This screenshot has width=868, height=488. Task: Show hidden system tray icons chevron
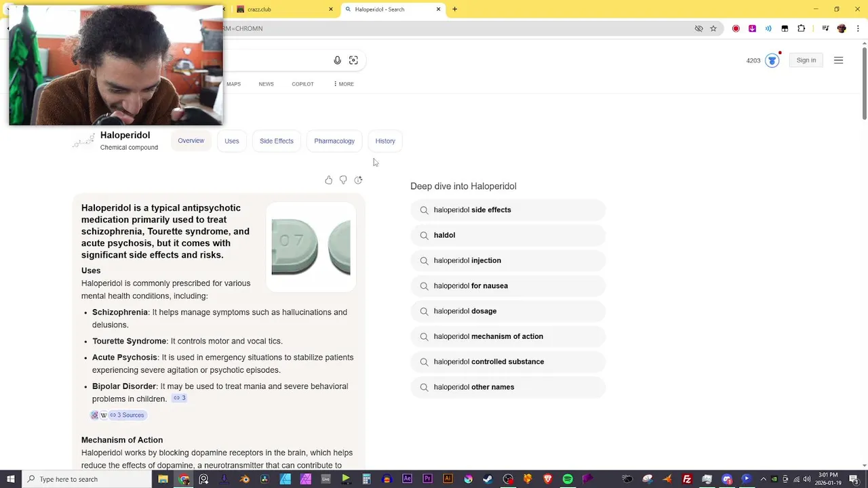coord(763,479)
